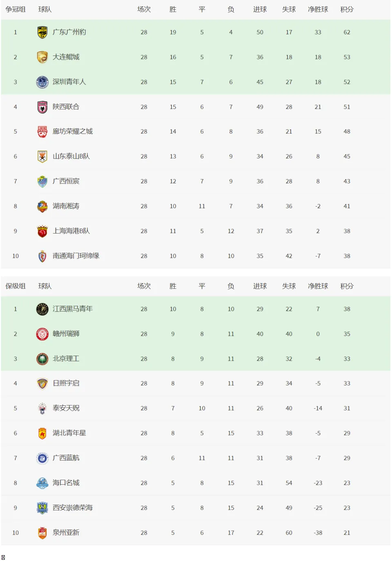Click the 泉州亚新 club crest
The height and width of the screenshot is (561, 392).
[x=42, y=533]
